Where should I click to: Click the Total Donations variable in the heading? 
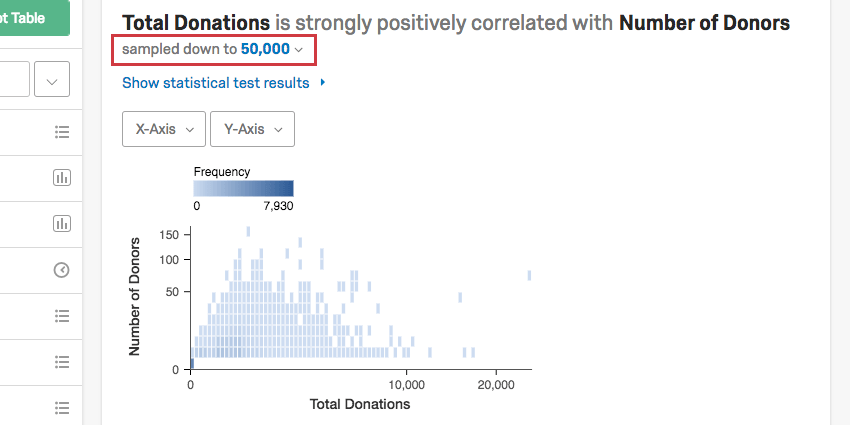click(196, 23)
